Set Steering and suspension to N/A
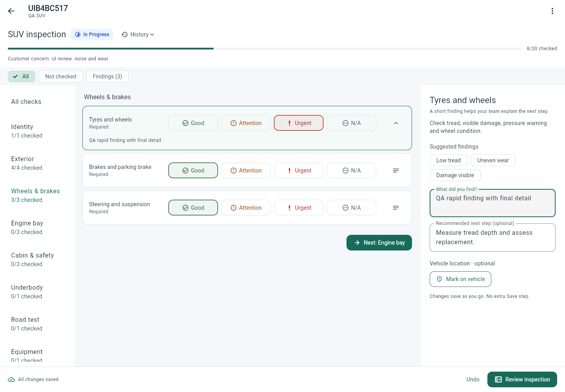 (x=352, y=208)
